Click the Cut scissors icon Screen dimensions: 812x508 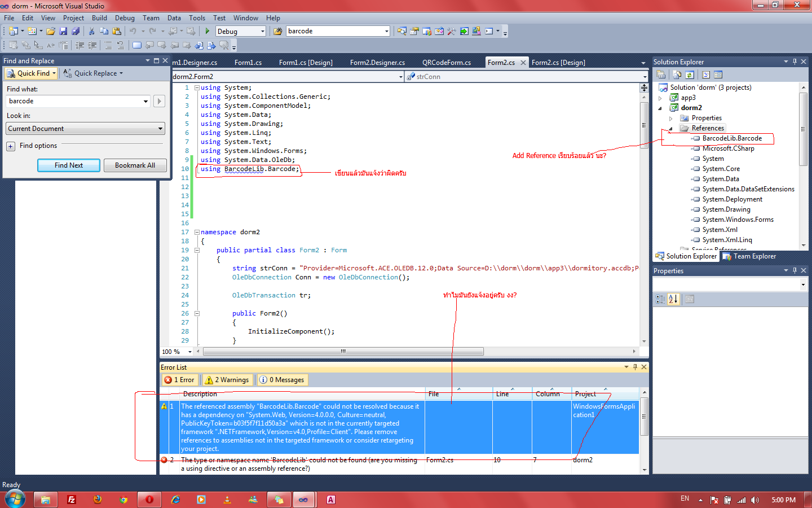point(91,31)
